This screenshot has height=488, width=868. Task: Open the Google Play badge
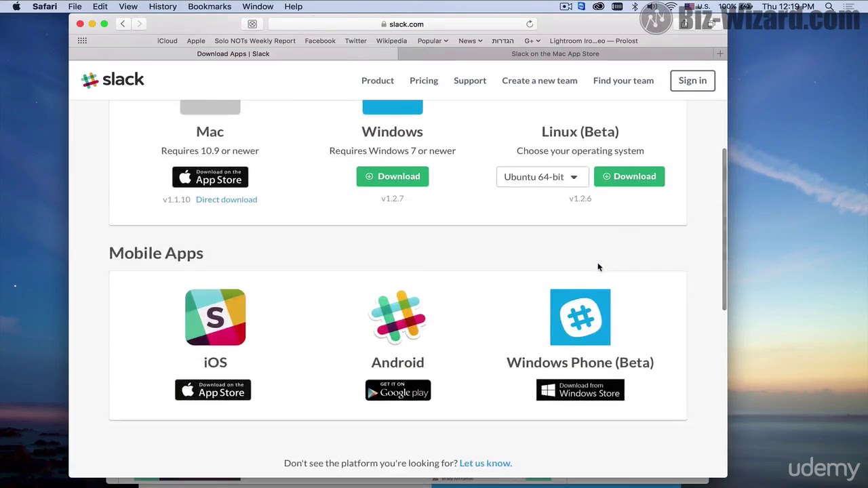(398, 390)
